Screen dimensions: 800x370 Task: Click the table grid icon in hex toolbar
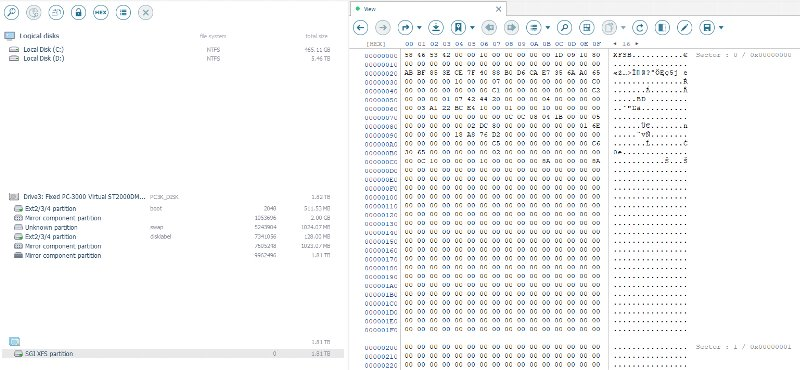click(x=587, y=27)
